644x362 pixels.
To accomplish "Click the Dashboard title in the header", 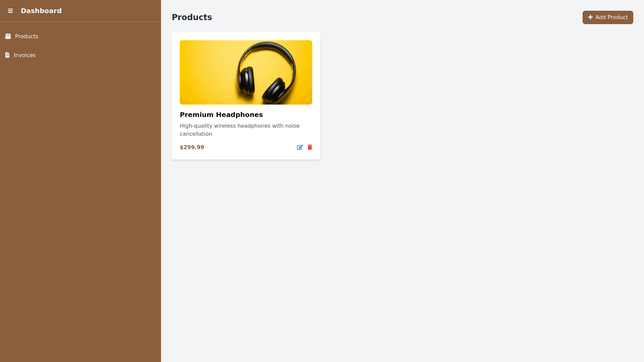I will coord(41,11).
